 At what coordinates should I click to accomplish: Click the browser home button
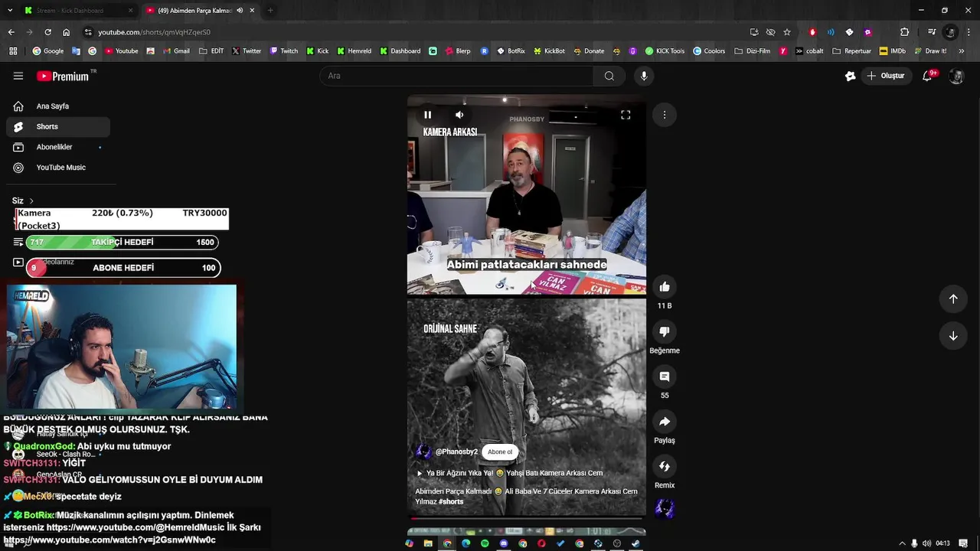66,32
